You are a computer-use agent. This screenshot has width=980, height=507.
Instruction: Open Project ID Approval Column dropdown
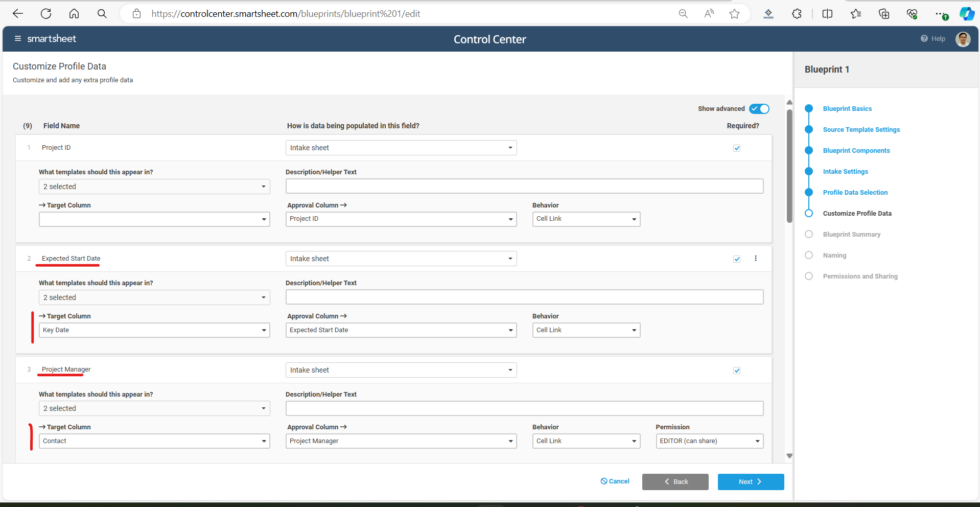(x=401, y=219)
